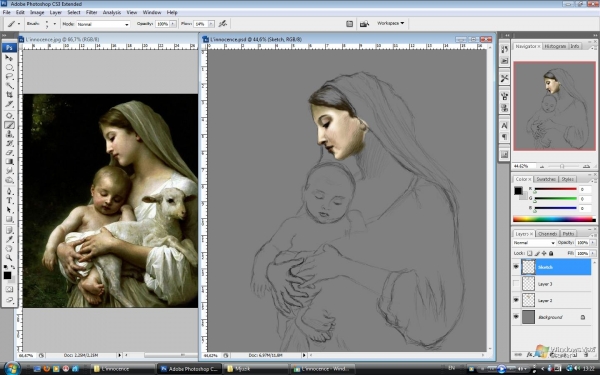Open layer blend mode Normal dropdown
Viewport: 600px width, 375px height.
(x=534, y=243)
